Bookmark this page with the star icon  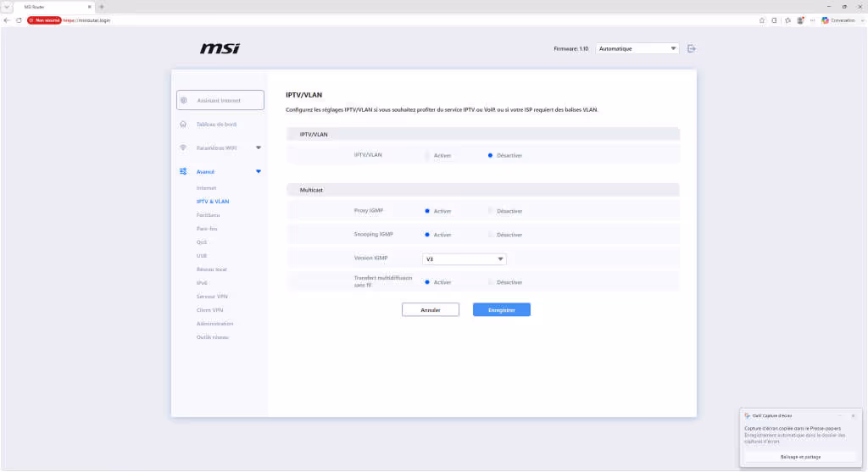(x=762, y=20)
